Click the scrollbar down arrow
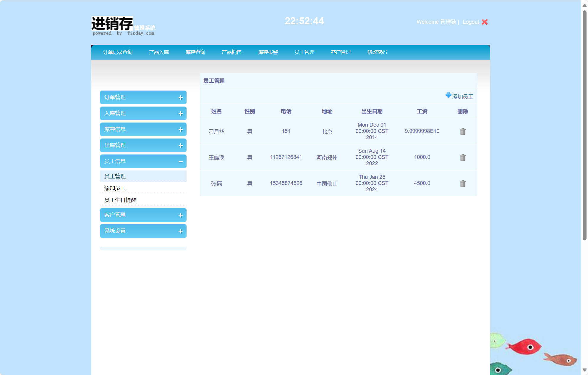This screenshot has width=588, height=375. (x=584, y=370)
